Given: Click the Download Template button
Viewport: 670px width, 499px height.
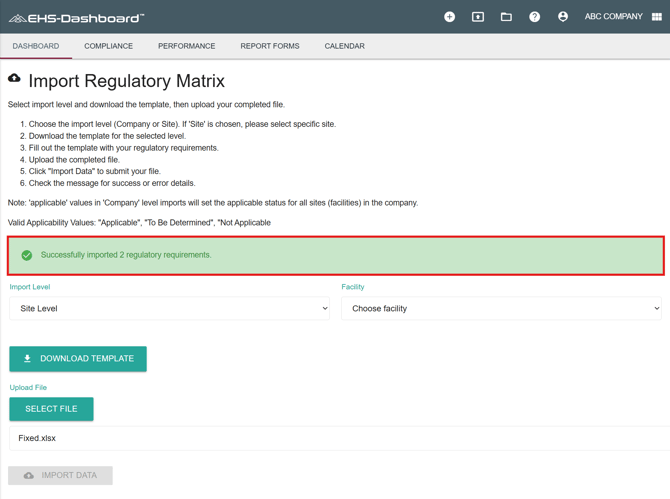Looking at the screenshot, I should point(78,359).
